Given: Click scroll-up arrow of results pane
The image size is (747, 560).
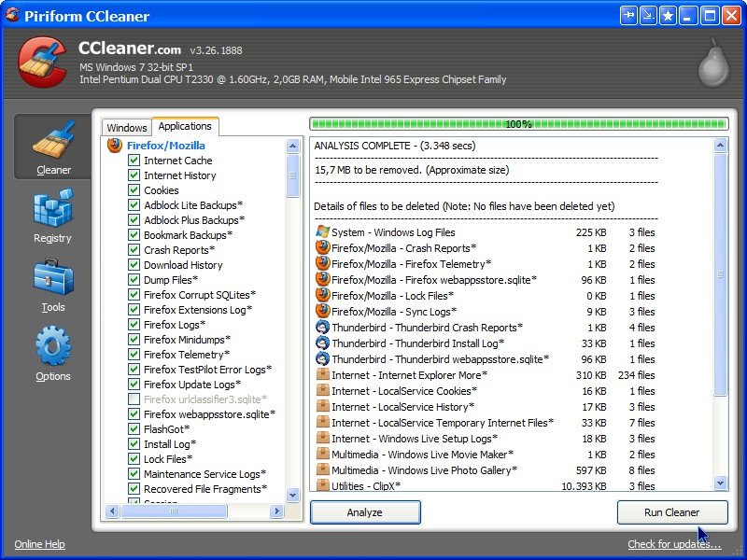Looking at the screenshot, I should pos(720,146).
